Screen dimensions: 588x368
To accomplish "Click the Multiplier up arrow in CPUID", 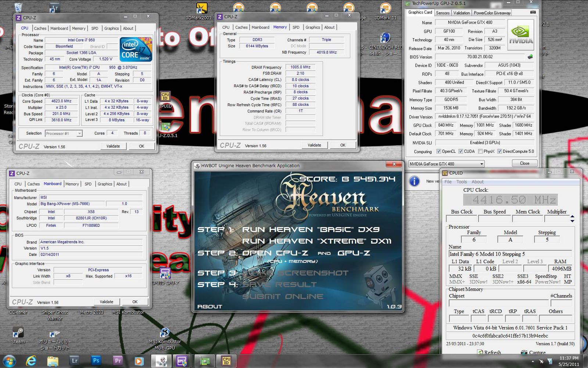I will [x=572, y=216].
